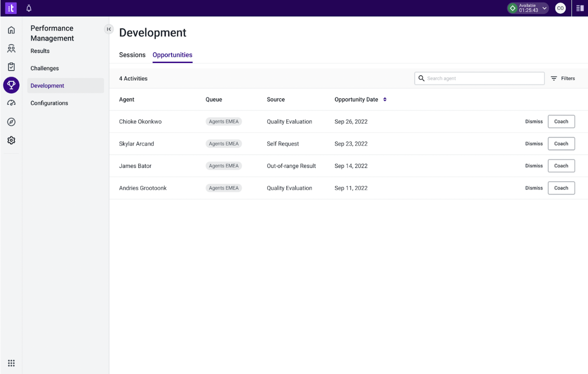
Task: Switch to the Sessions tab
Action: 132,55
